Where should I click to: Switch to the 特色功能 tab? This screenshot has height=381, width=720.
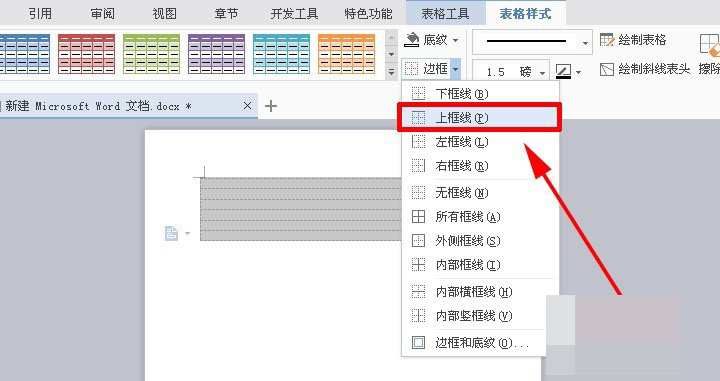click(368, 13)
